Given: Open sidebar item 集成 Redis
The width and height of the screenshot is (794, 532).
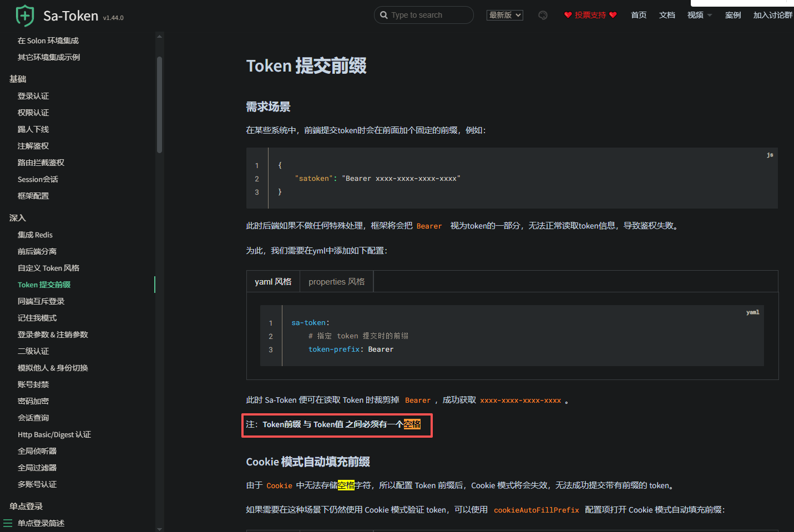Looking at the screenshot, I should click(35, 235).
